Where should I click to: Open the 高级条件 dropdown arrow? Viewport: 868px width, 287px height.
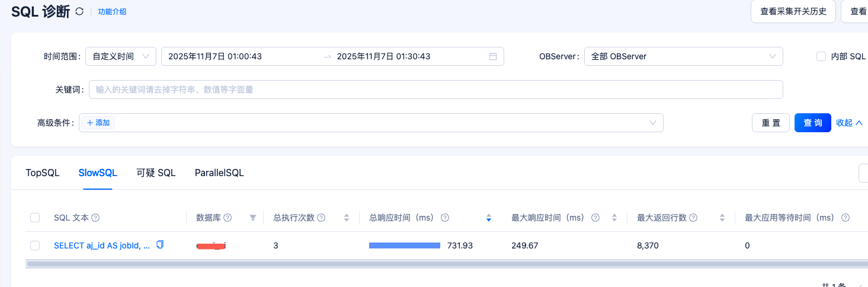tap(653, 123)
